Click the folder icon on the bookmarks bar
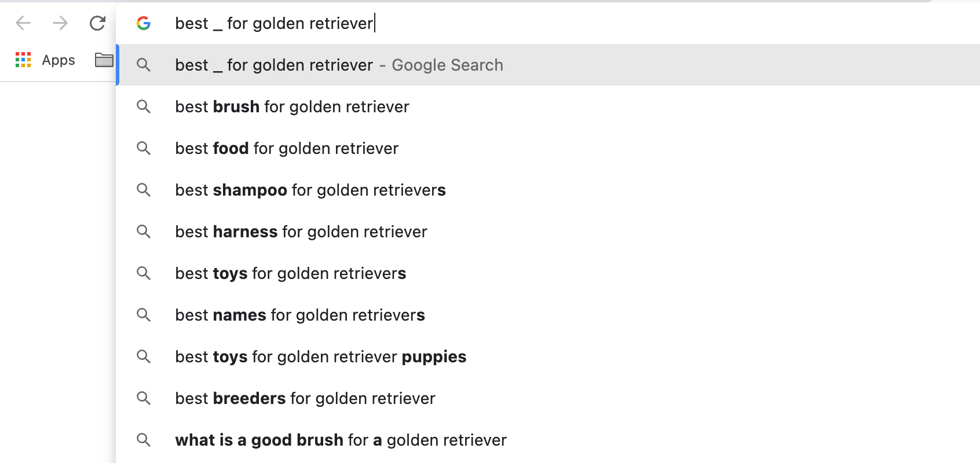The image size is (980, 463). [103, 60]
